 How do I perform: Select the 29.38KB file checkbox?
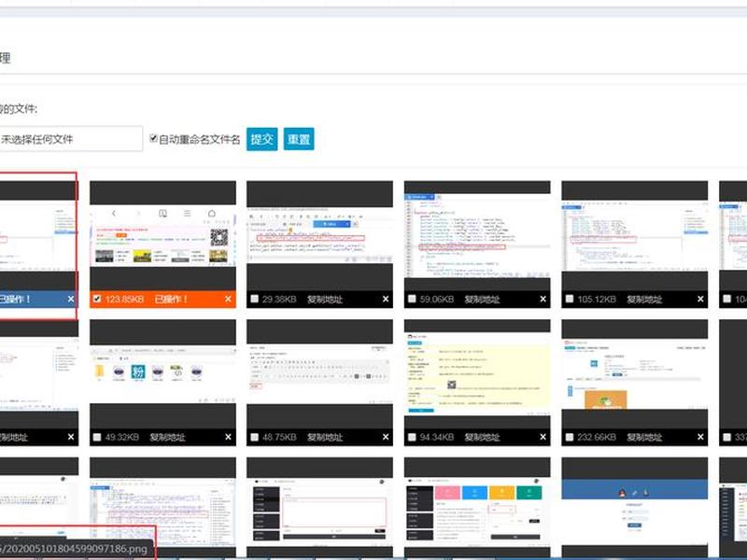[254, 299]
